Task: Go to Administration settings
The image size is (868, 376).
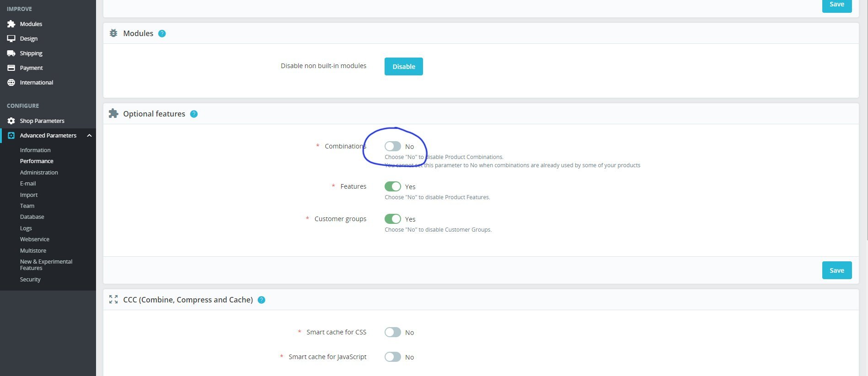Action: coord(39,172)
